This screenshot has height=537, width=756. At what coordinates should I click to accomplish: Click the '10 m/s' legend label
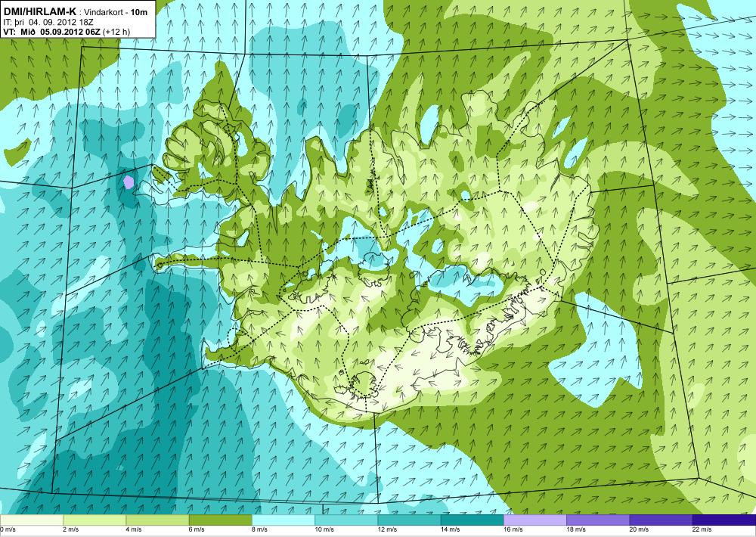point(324,529)
